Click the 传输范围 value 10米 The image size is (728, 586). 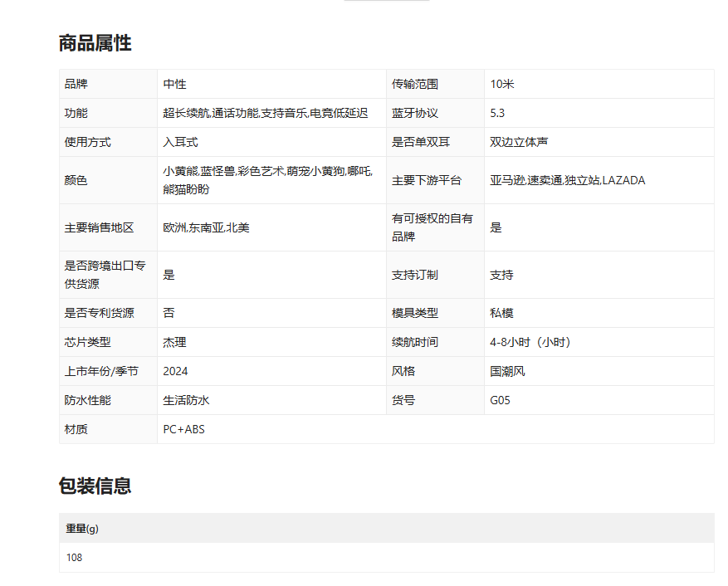(x=502, y=84)
